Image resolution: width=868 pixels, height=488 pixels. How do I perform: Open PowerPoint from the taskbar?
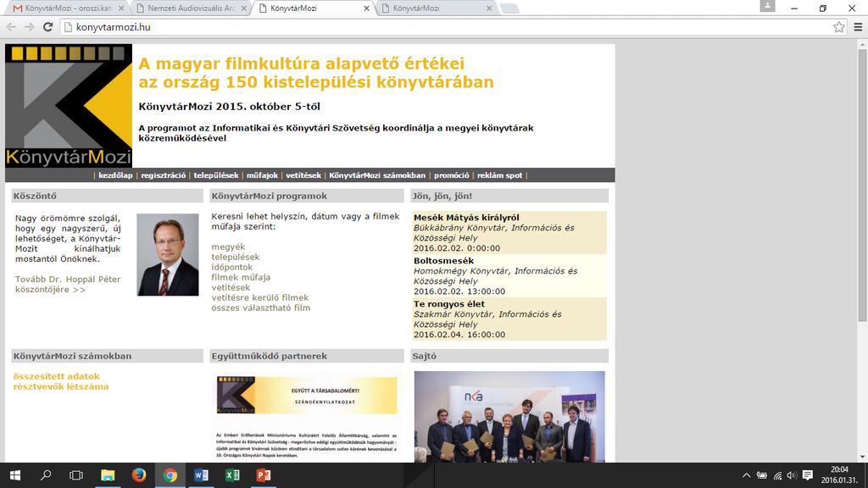point(264,475)
